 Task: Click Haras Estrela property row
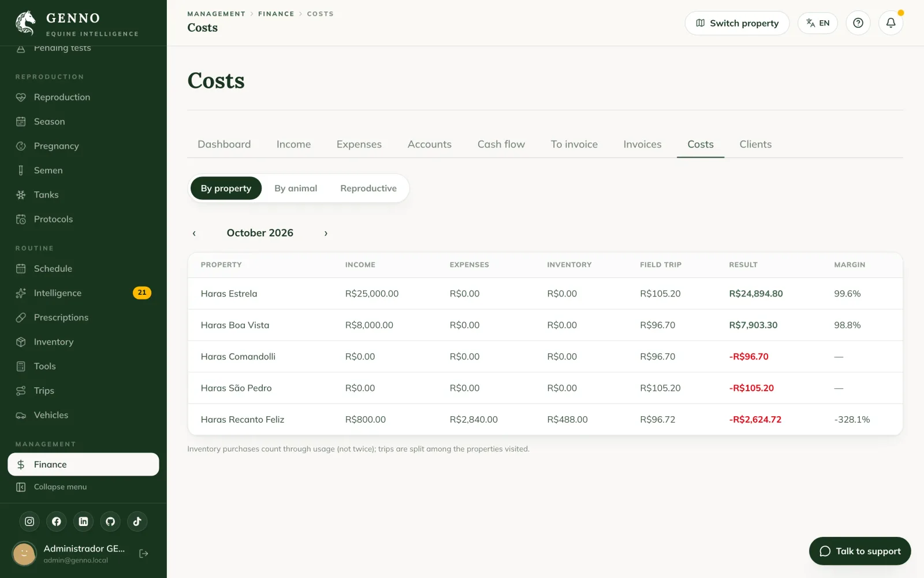point(545,294)
